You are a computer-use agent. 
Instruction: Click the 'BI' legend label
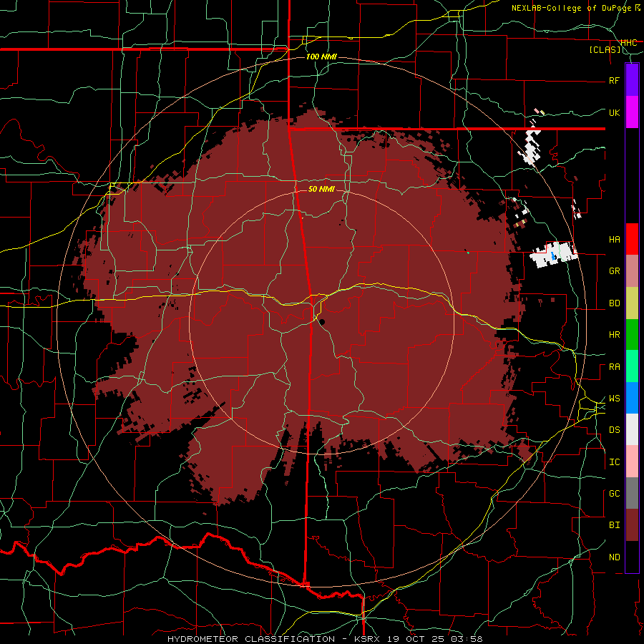(x=615, y=525)
